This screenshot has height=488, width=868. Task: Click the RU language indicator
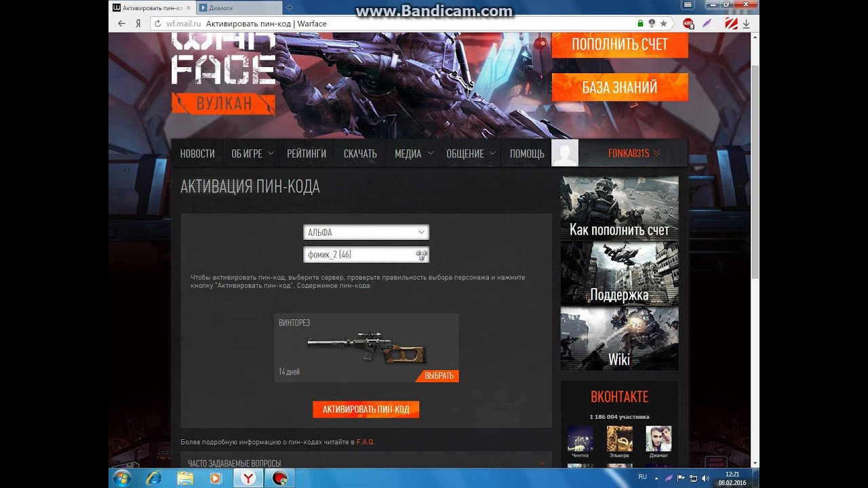[642, 477]
